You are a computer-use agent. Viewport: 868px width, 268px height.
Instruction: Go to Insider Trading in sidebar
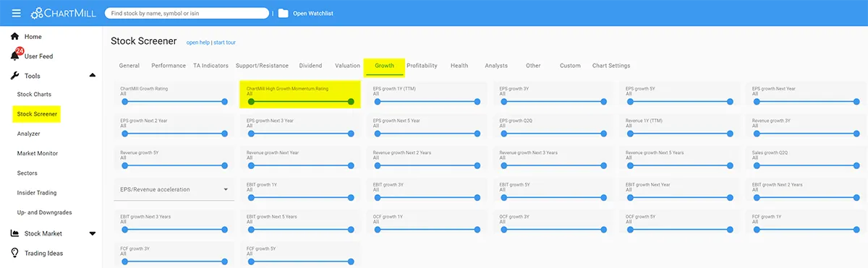click(x=37, y=193)
